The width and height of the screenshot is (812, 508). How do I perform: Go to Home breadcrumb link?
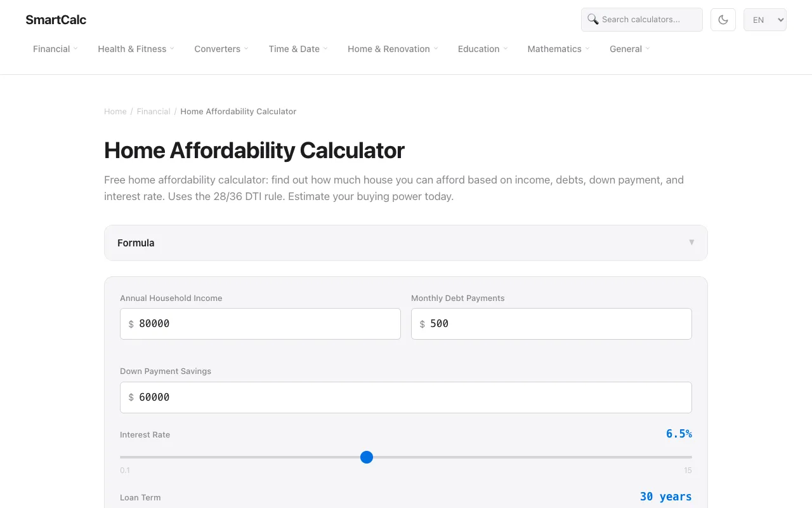tap(115, 111)
